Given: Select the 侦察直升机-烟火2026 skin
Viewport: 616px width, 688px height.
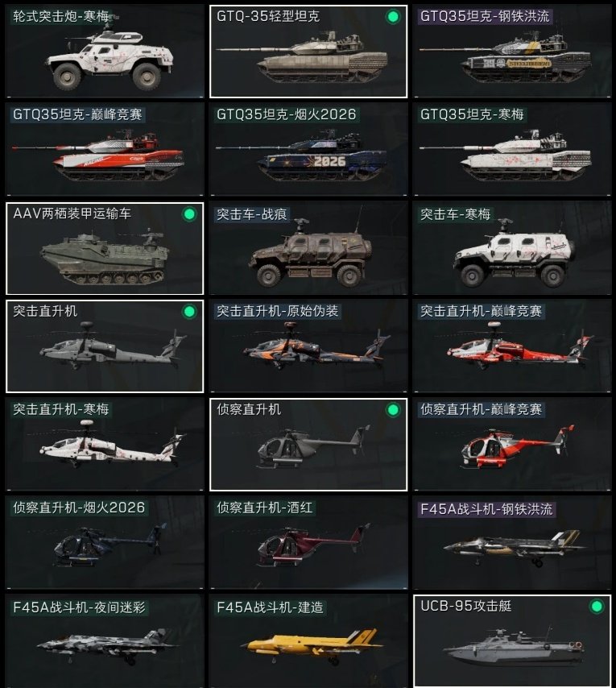Looking at the screenshot, I should click(105, 542).
